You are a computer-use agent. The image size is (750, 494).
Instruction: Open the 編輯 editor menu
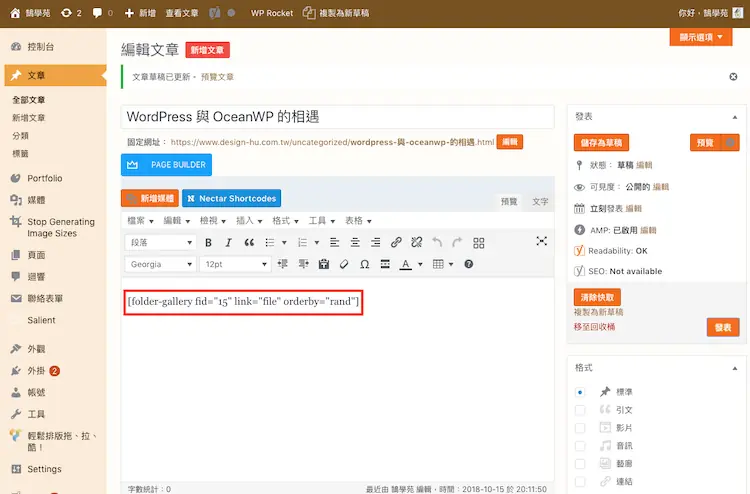[176, 220]
